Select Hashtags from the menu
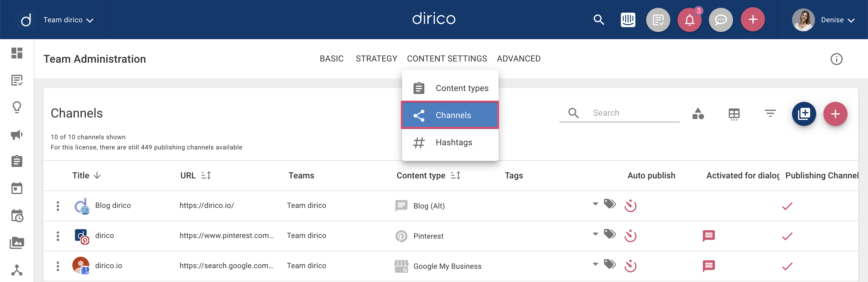This screenshot has height=282, width=868. pyautogui.click(x=450, y=142)
